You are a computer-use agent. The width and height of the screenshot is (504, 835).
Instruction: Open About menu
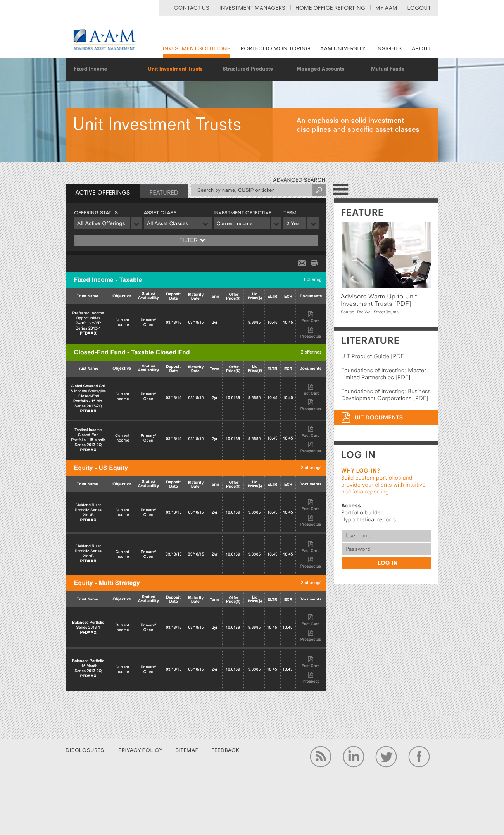(421, 48)
